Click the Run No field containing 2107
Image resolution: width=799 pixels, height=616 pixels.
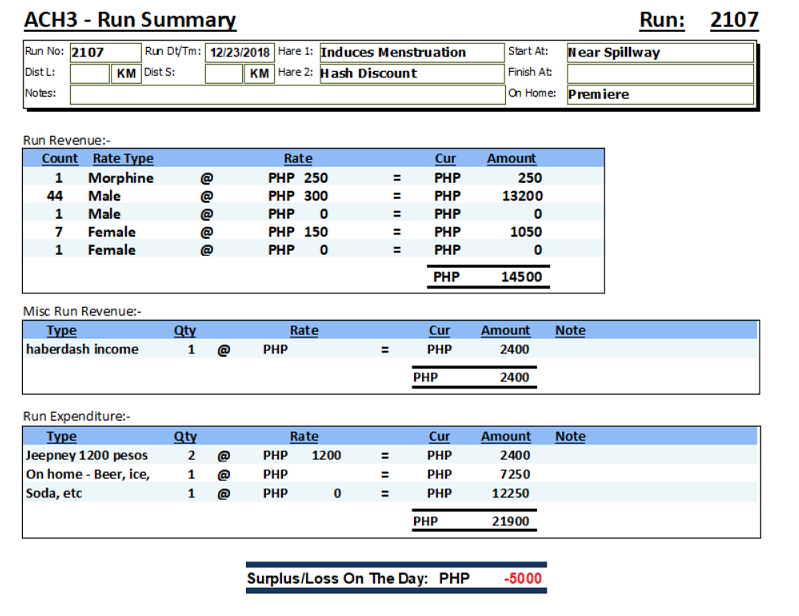coord(104,52)
